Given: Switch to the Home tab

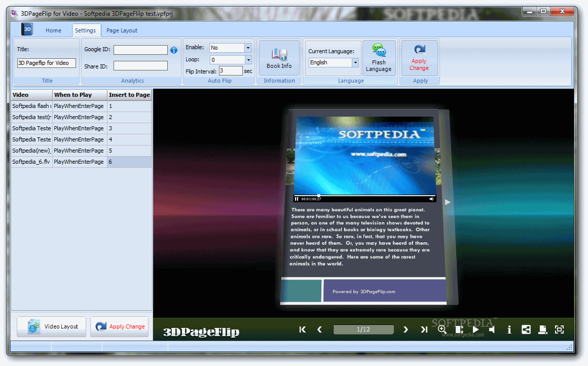Looking at the screenshot, I should (x=53, y=30).
